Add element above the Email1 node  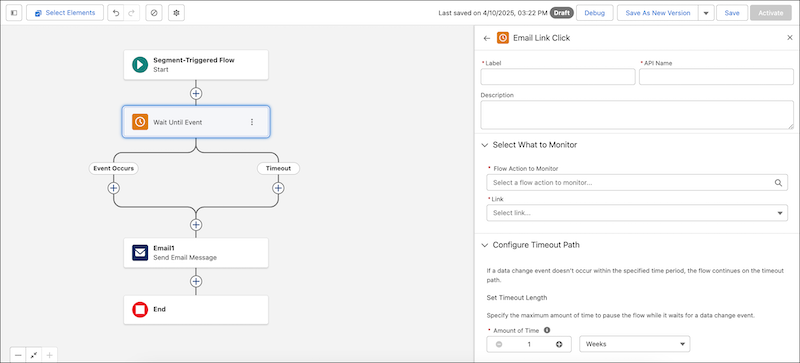pos(196,225)
